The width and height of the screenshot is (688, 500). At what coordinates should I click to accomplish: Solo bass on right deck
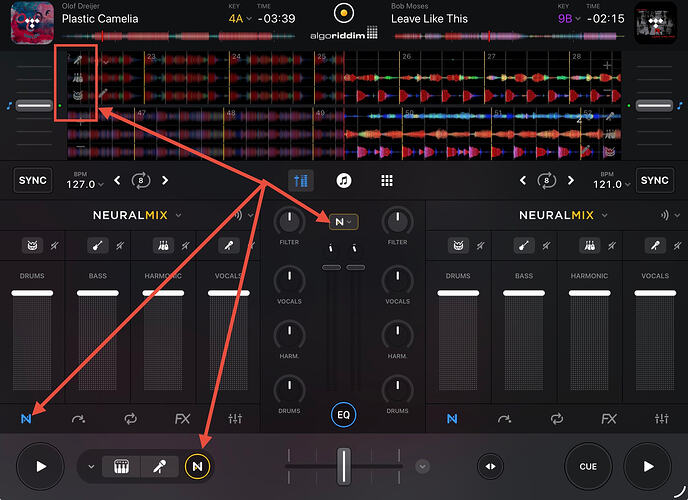coord(524,246)
